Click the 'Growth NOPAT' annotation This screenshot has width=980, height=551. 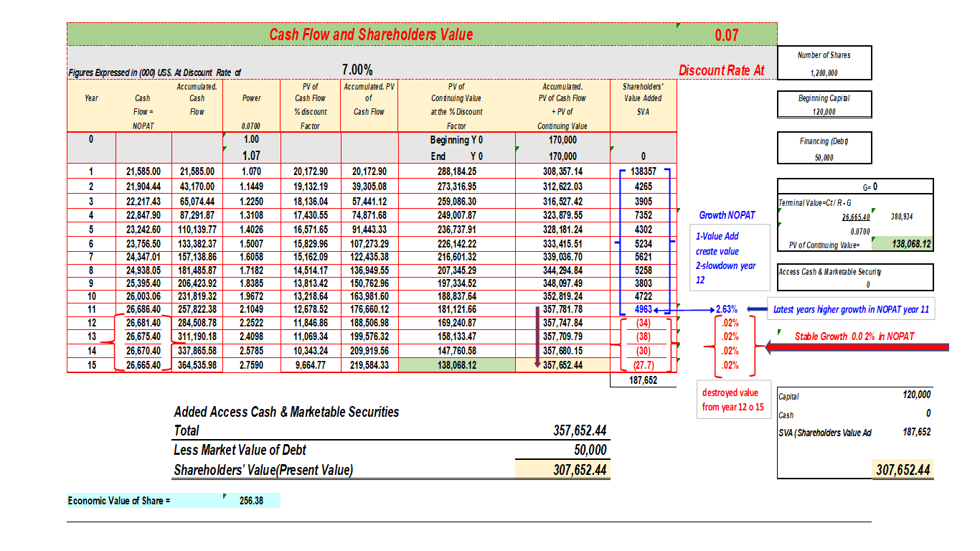point(727,215)
